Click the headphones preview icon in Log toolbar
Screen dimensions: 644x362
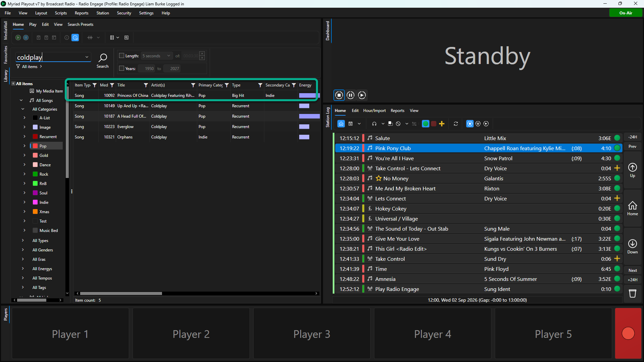click(x=374, y=124)
